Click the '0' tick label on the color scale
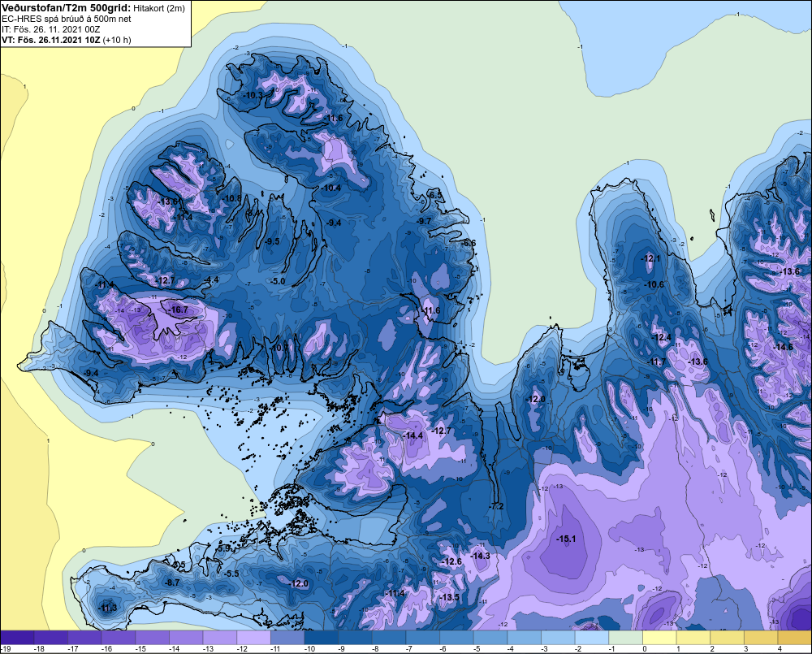812x654 pixels. pyautogui.click(x=645, y=649)
